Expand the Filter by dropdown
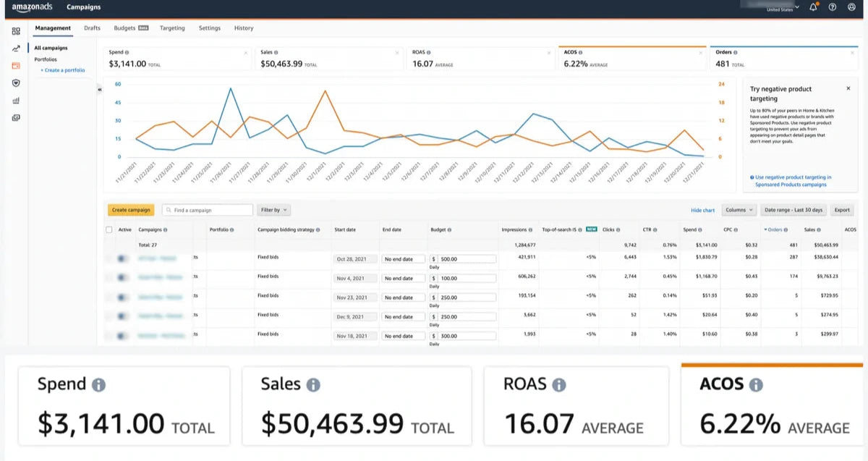Viewport: 868px width, 461px height. coord(273,210)
